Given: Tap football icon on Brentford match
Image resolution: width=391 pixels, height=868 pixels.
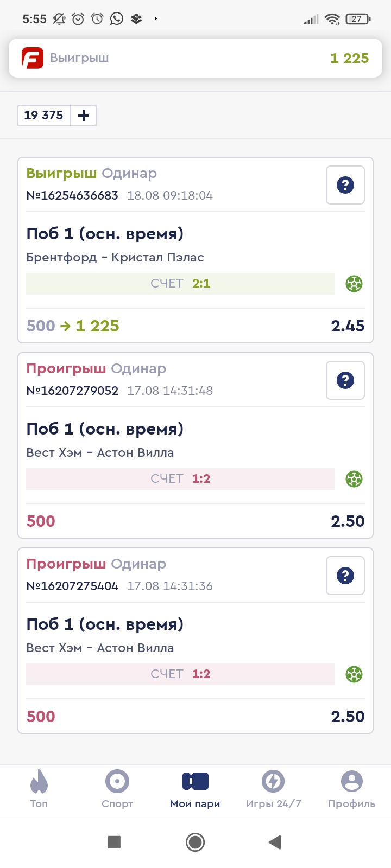Looking at the screenshot, I should point(354,284).
